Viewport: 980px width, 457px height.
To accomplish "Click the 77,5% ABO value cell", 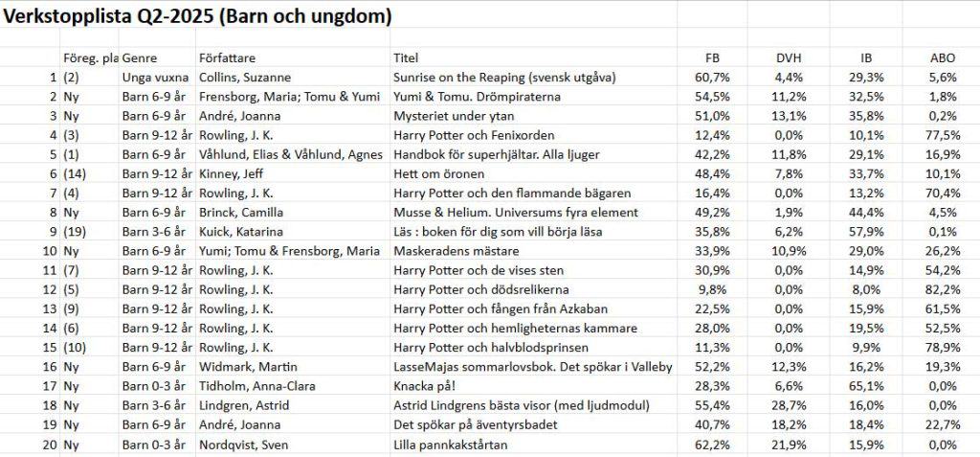I will 942,135.
